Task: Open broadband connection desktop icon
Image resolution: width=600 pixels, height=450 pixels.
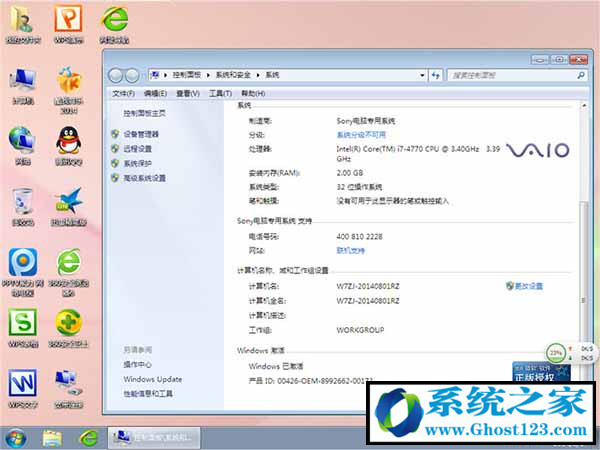Action: tap(68, 389)
